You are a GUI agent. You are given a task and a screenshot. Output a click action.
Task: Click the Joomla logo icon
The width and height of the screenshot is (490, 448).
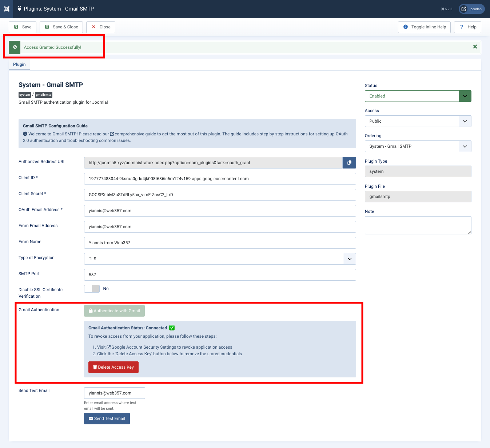pyautogui.click(x=7, y=9)
